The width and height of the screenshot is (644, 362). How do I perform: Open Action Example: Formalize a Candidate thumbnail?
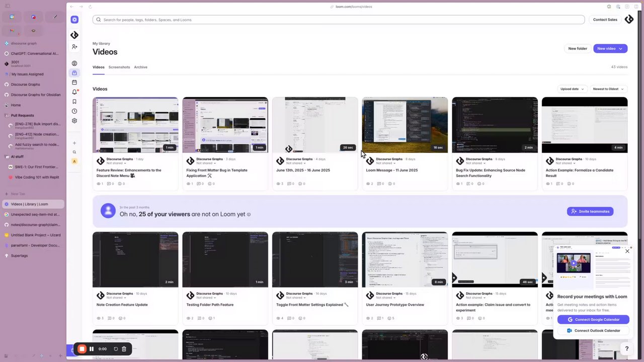585,125
